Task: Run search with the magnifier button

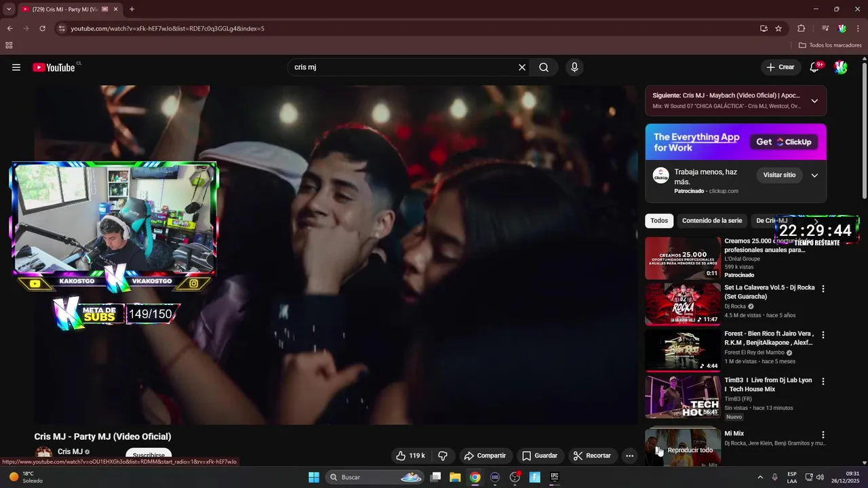Action: 544,67
